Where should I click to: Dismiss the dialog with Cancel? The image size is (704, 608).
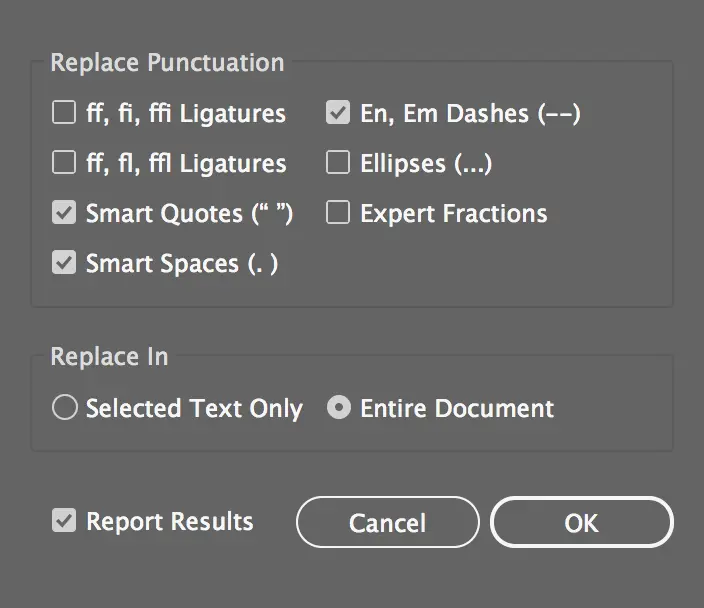[x=387, y=522]
